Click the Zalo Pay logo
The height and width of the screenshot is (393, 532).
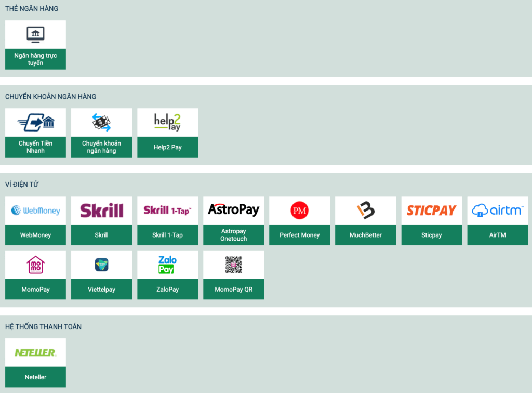[168, 265]
